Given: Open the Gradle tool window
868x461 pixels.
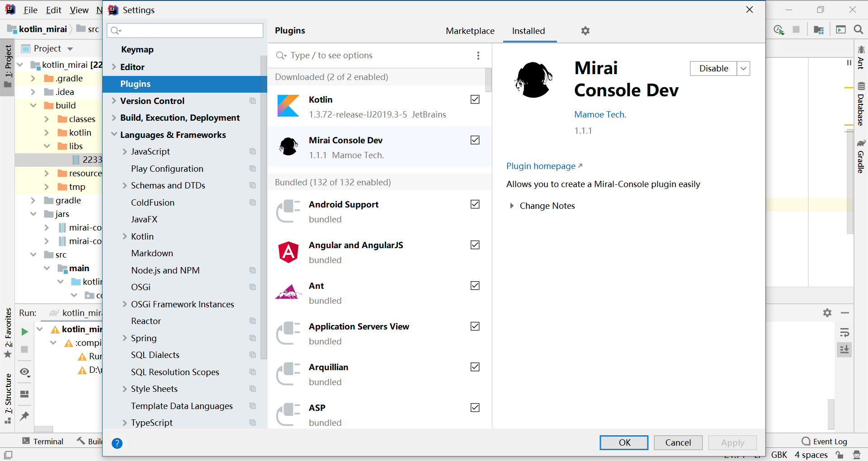Looking at the screenshot, I should pyautogui.click(x=861, y=156).
